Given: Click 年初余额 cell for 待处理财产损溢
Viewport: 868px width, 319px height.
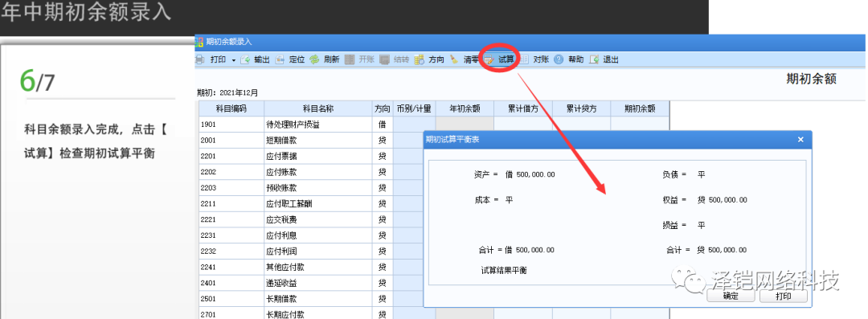Looking at the screenshot, I should point(465,125).
